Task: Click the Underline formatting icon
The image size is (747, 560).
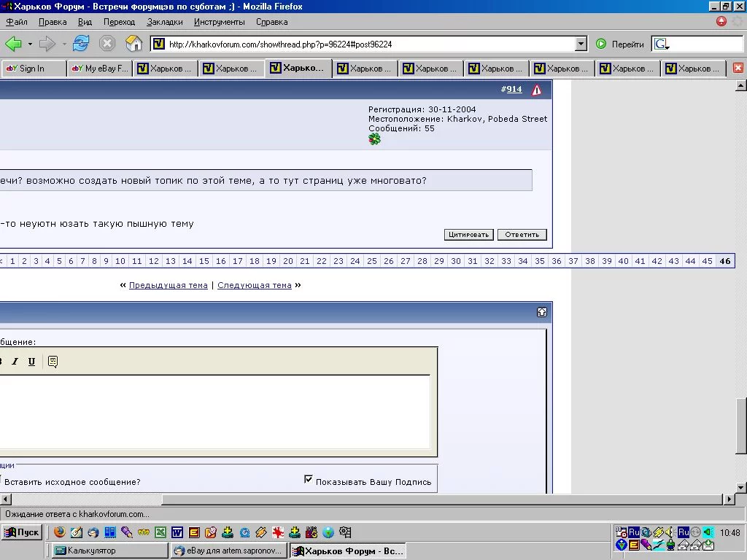Action: click(31, 362)
